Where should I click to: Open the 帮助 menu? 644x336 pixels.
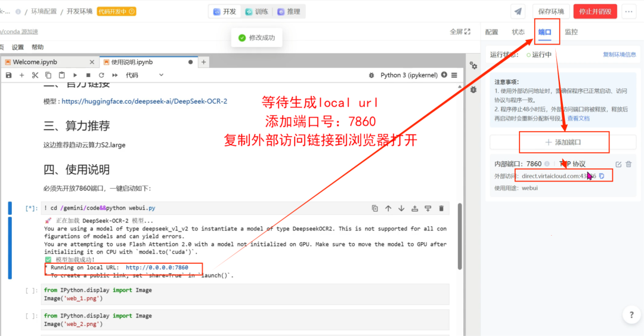38,47
